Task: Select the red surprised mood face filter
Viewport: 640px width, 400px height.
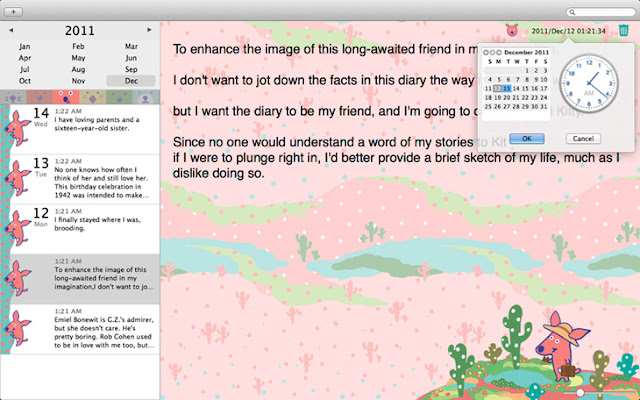Action: pyautogui.click(x=66, y=98)
